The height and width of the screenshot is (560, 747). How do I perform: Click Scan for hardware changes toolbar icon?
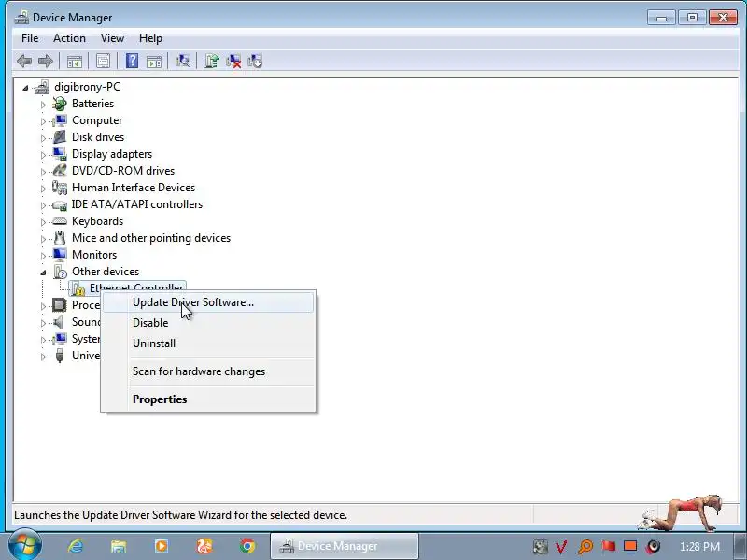pos(183,61)
